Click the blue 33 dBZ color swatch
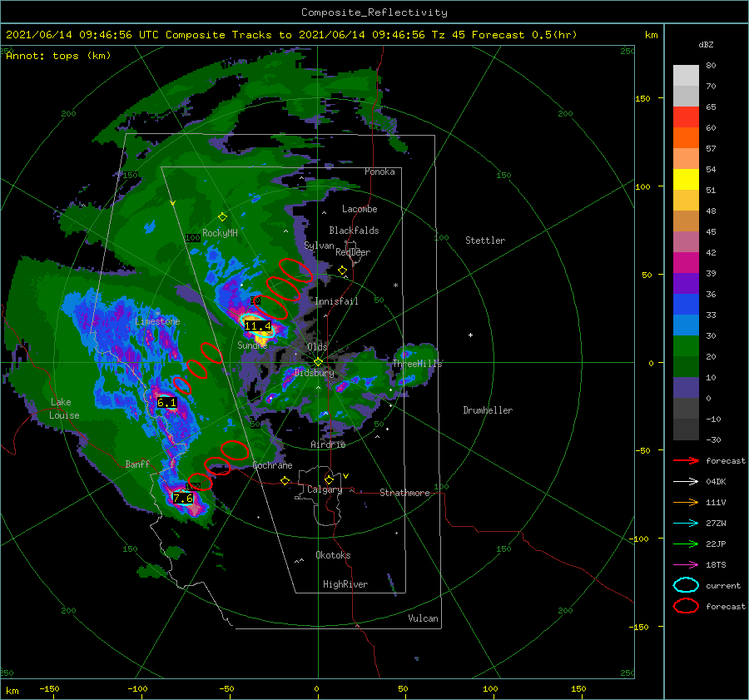 [x=686, y=325]
